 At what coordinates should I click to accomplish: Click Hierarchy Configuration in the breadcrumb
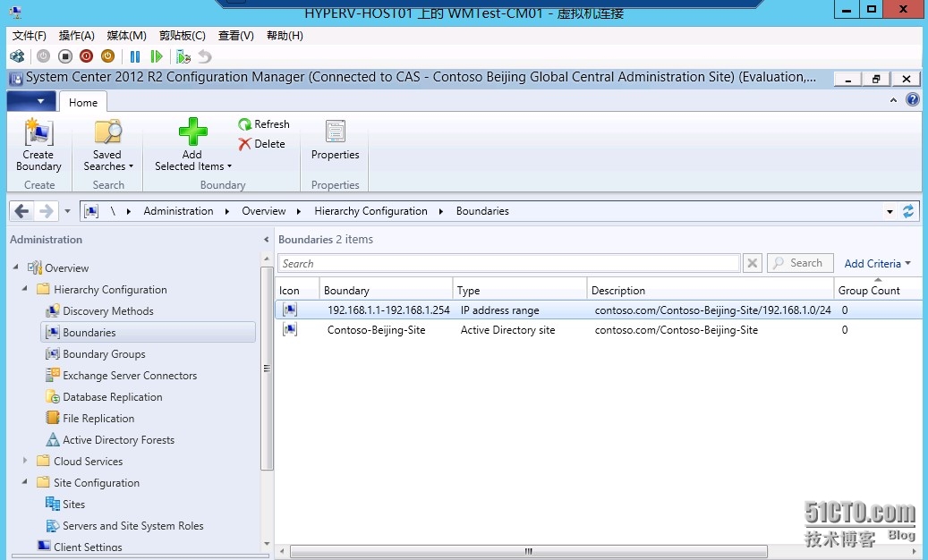click(370, 211)
